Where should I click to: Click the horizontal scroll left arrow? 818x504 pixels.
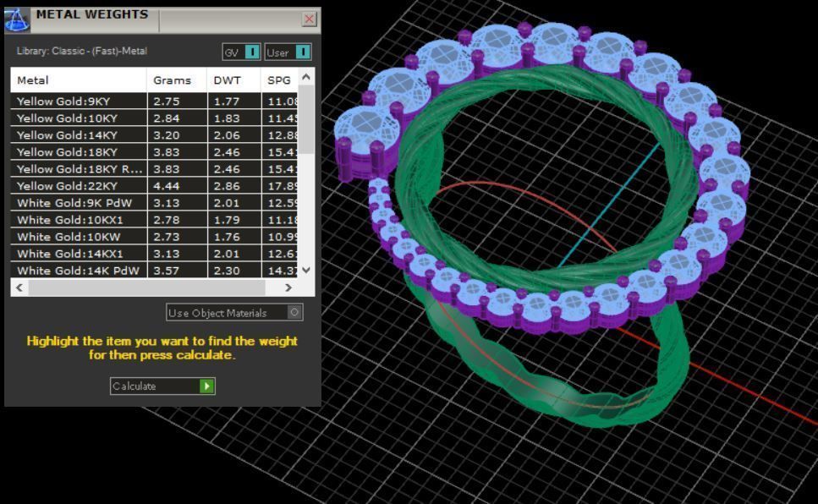pos(19,288)
